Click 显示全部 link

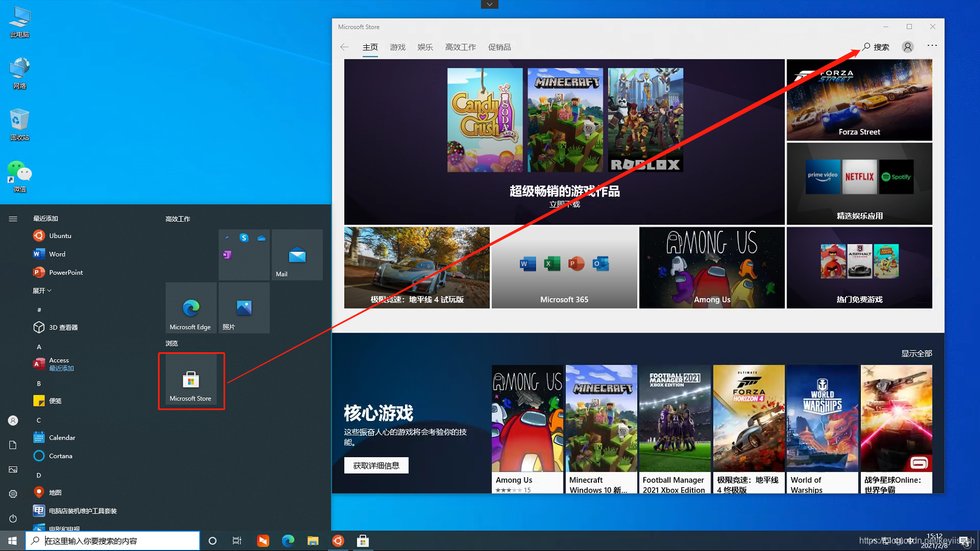click(x=917, y=353)
